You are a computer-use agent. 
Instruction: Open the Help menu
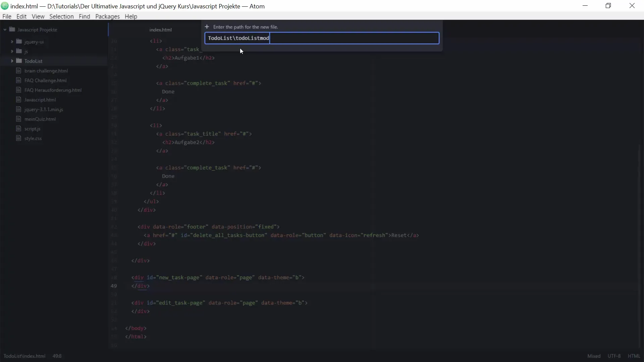point(131,16)
